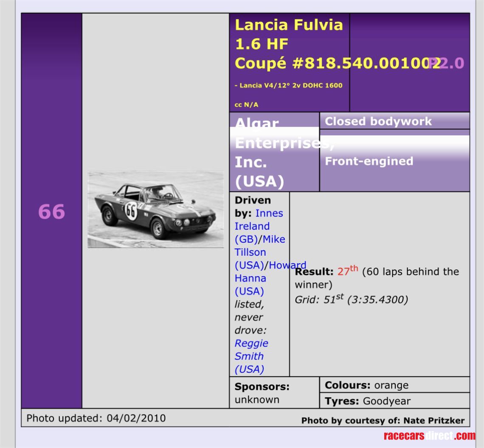Image resolution: width=484 pixels, height=448 pixels.
Task: Click the car number 66 in the purple column
Action: click(x=51, y=212)
